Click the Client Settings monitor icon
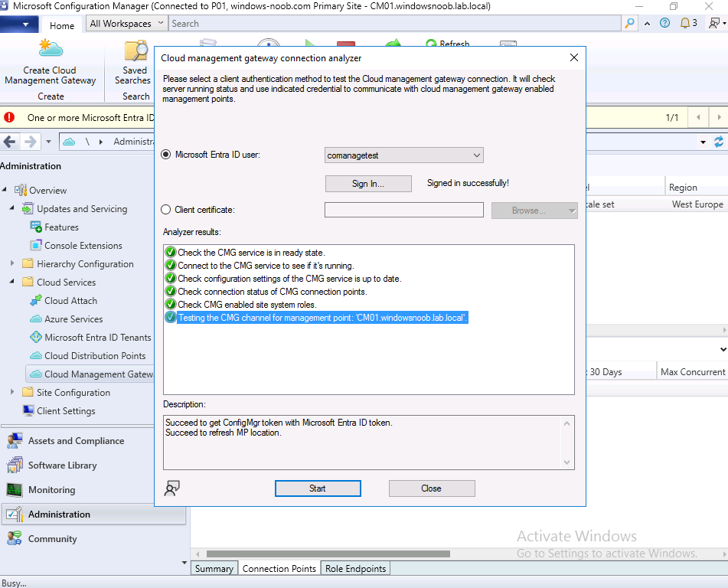 click(x=28, y=410)
